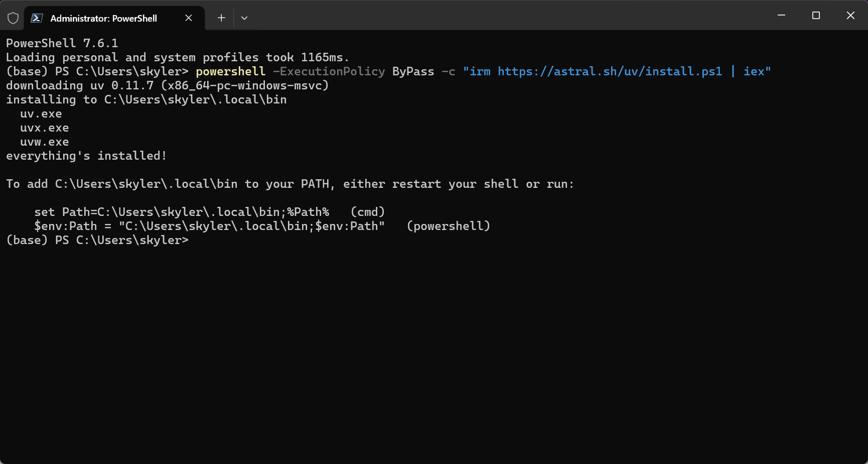Minimize the terminal window

[781, 16]
